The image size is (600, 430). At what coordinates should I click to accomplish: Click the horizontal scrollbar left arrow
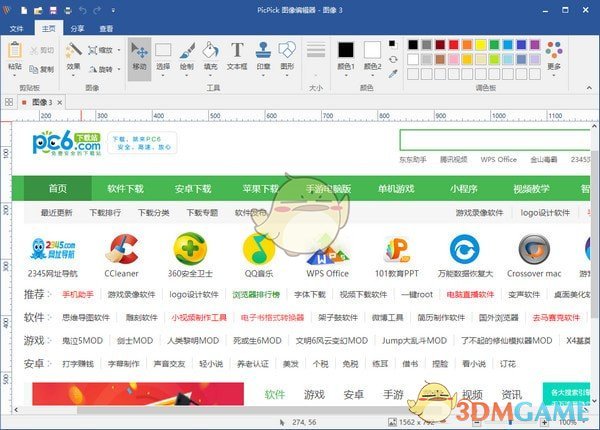click(x=16, y=410)
